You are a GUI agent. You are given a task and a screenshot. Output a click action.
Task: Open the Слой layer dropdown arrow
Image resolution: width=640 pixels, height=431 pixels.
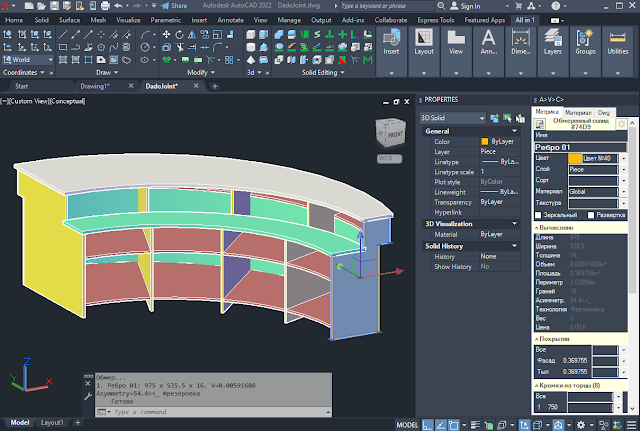(x=623, y=169)
